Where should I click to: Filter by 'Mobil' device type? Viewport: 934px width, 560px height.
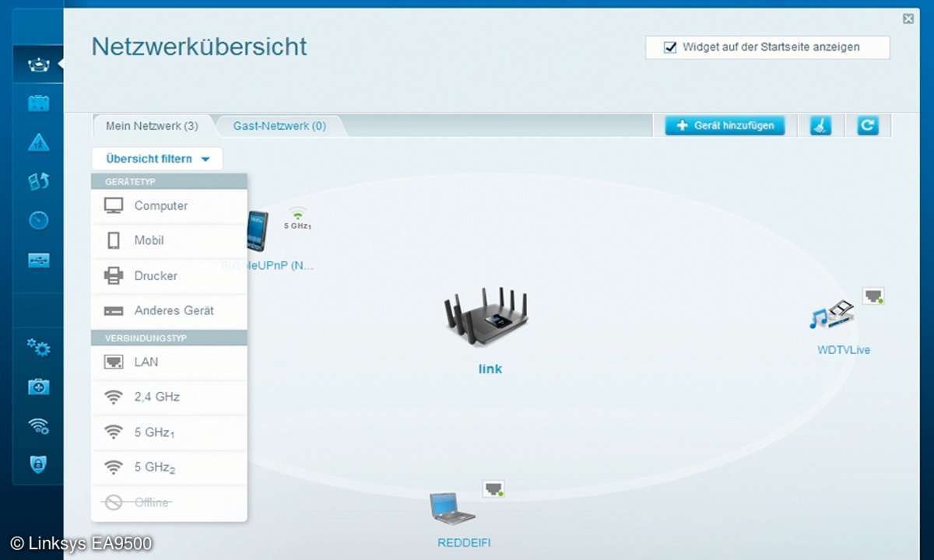(x=169, y=241)
